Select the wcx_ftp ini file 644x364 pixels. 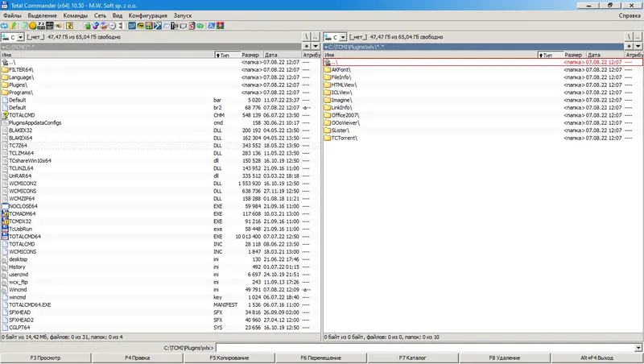160,282
